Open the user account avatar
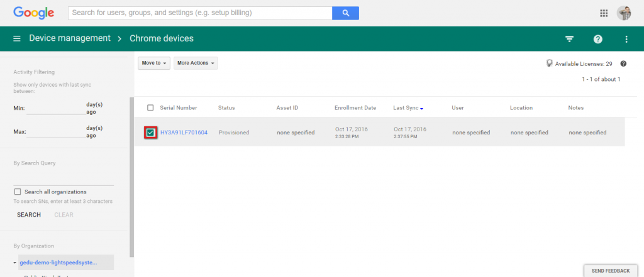 point(623,13)
